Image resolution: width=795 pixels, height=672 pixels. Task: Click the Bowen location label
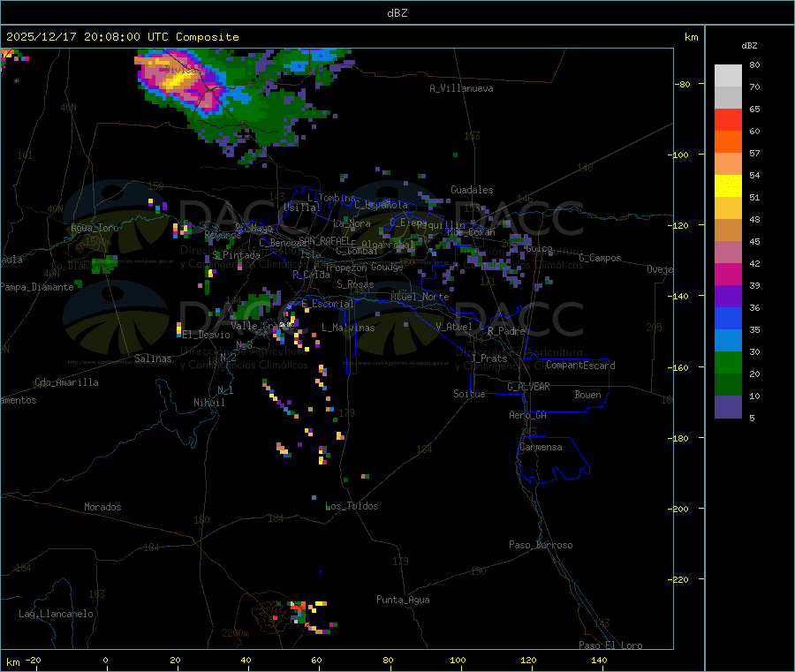click(x=587, y=395)
